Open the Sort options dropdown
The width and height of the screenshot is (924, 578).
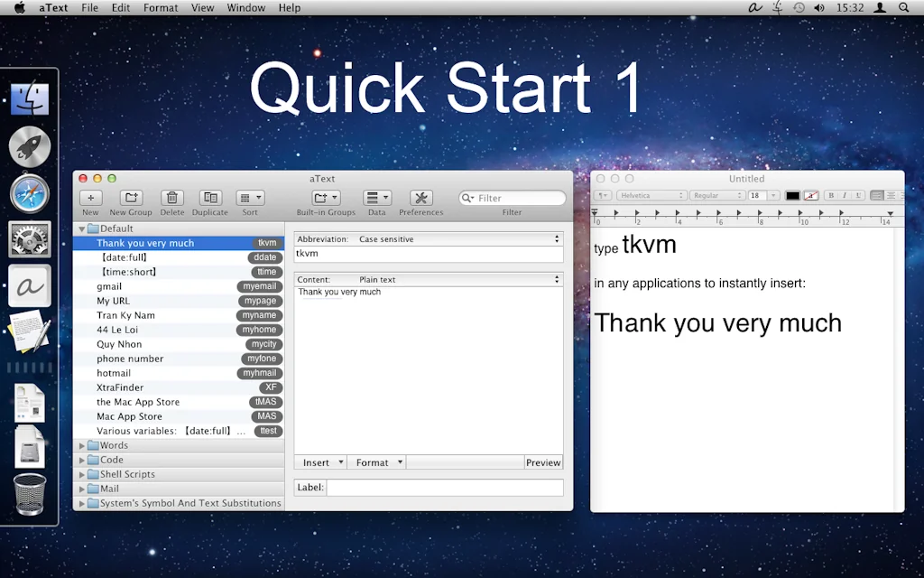tap(249, 199)
